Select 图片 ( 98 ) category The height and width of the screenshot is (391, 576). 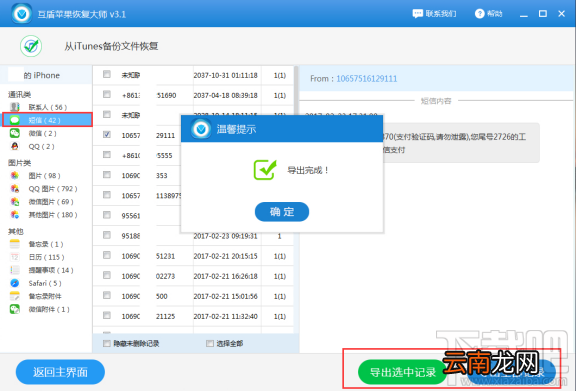[x=44, y=176]
